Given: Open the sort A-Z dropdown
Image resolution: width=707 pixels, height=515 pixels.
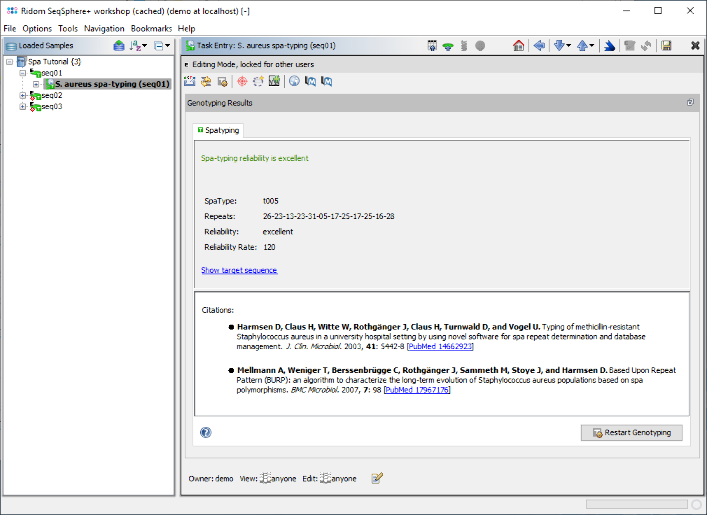Looking at the screenshot, I should click(x=139, y=46).
